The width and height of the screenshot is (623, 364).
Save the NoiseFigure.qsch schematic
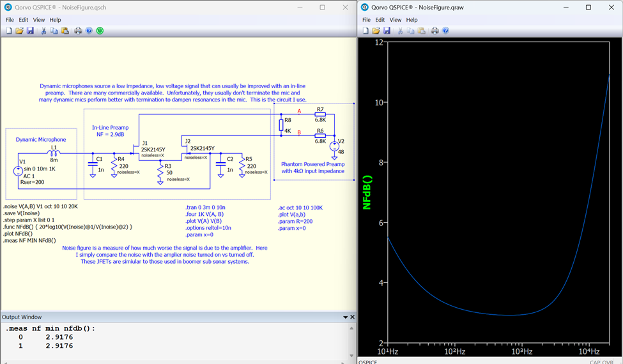click(30, 31)
